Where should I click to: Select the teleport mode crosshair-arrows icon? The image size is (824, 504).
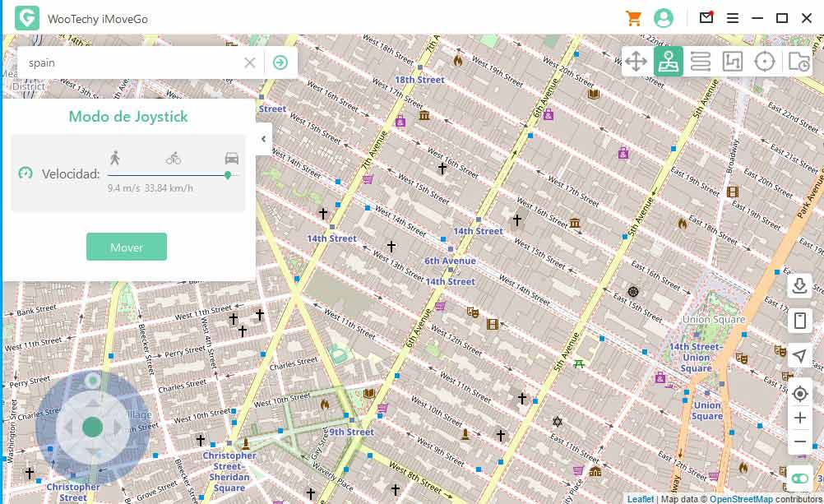tap(636, 62)
